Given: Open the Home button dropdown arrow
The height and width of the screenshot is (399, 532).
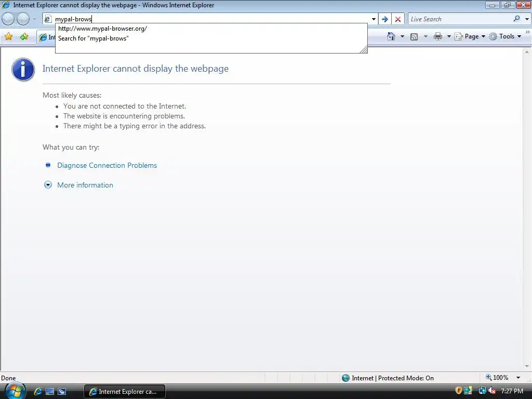Looking at the screenshot, I should 403,36.
